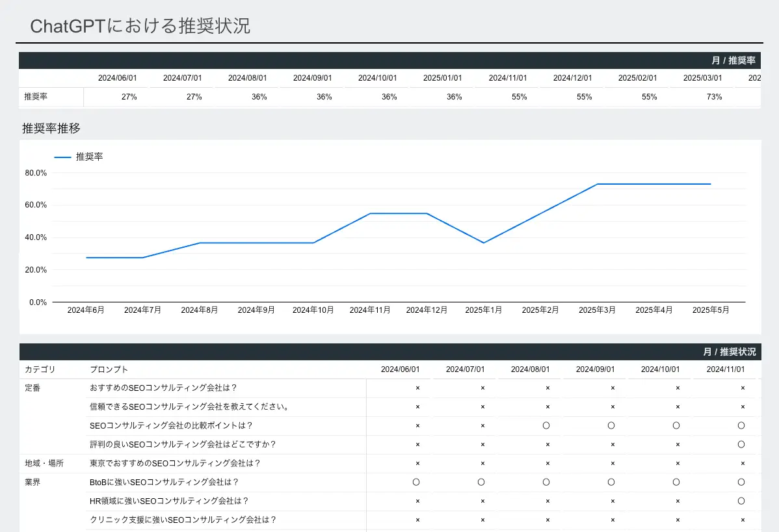Viewport: 779px width, 532px height.
Task: Select the 2024/09/01 column in the 推奨率 table
Action: tap(313, 78)
